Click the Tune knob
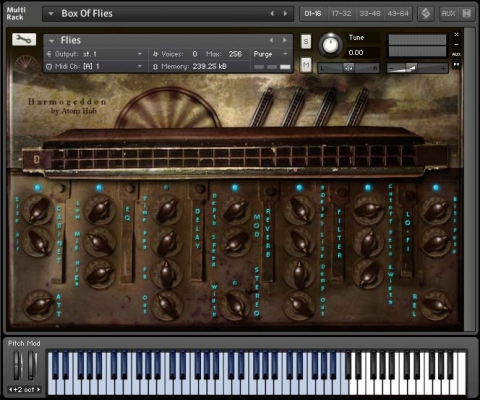Image resolution: width=480 pixels, height=400 pixels. [330, 45]
